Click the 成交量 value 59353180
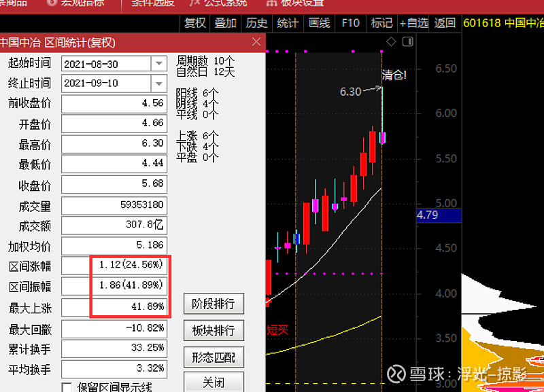Screen dimensions: 544x392 [x=114, y=205]
